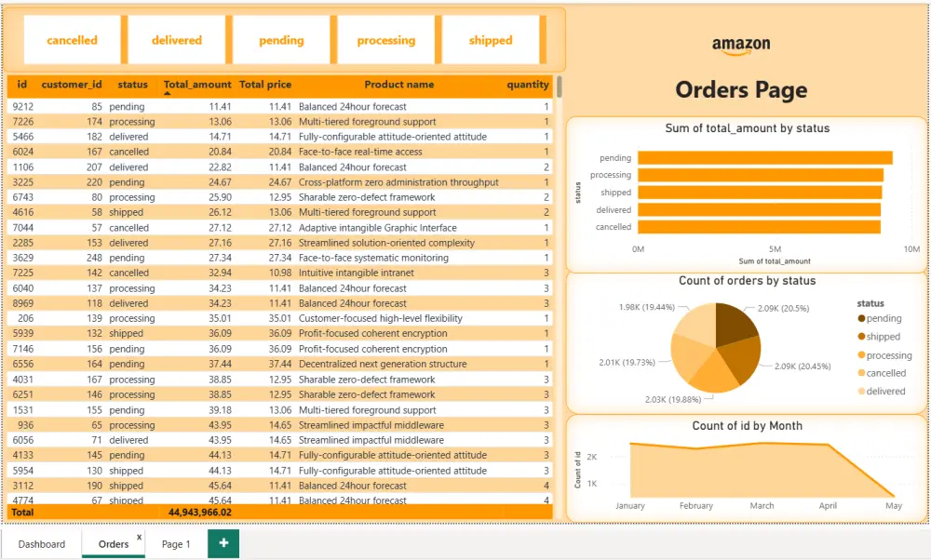Click the Amazon logo
Image resolution: width=931 pixels, height=560 pixels.
[741, 43]
